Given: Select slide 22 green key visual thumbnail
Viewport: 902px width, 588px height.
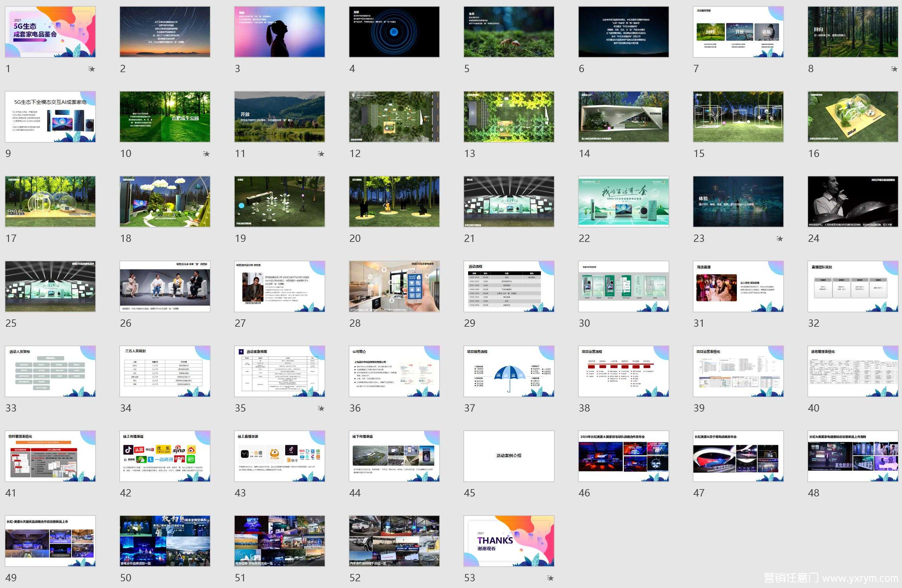Looking at the screenshot, I should click(624, 201).
